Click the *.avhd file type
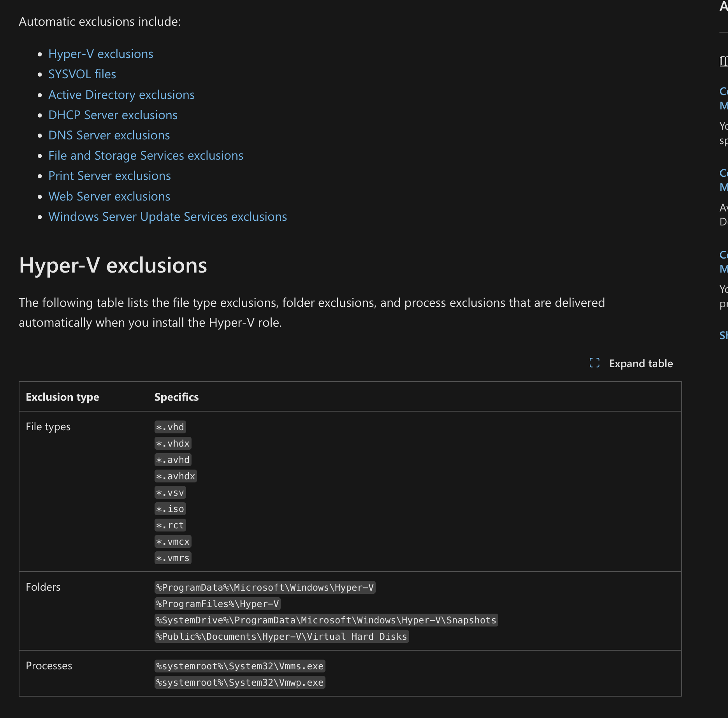Viewport: 728px width, 718px height. point(173,460)
